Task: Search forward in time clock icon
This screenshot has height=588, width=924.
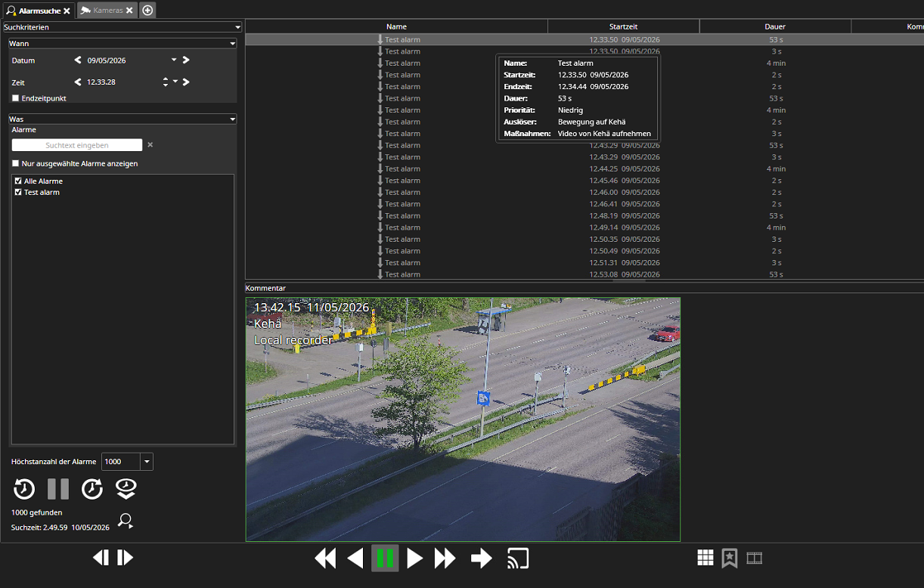Action: pyautogui.click(x=92, y=489)
